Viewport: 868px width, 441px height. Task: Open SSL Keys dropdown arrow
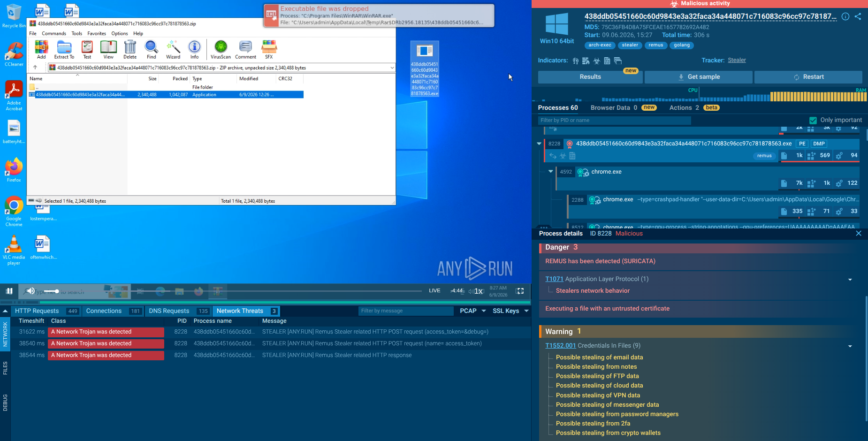(526, 311)
